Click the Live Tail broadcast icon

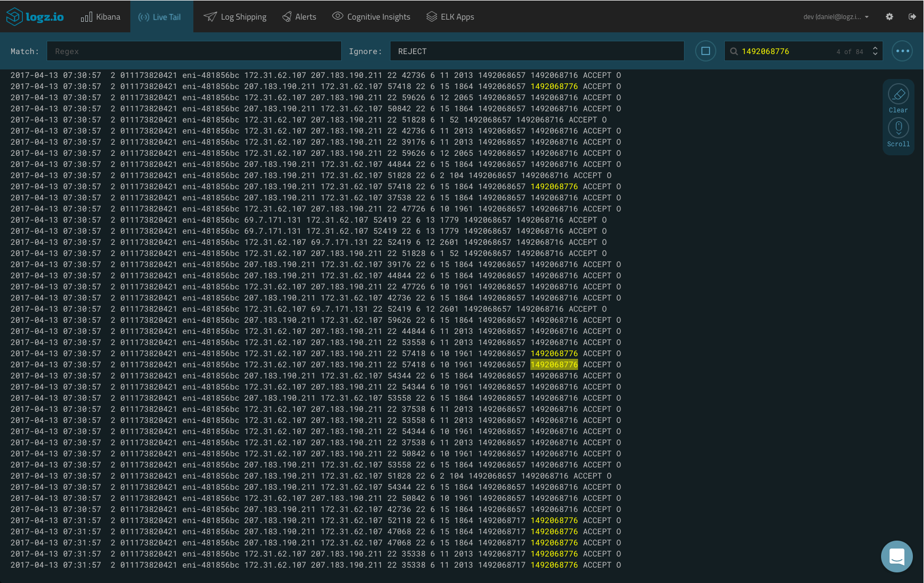(144, 17)
